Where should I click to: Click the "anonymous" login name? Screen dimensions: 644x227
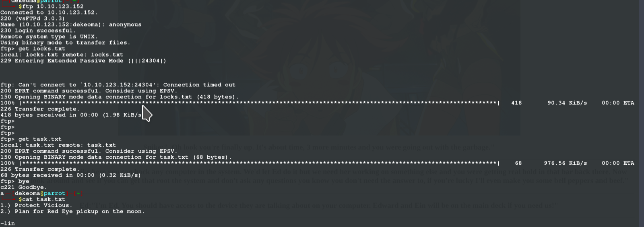click(125, 25)
